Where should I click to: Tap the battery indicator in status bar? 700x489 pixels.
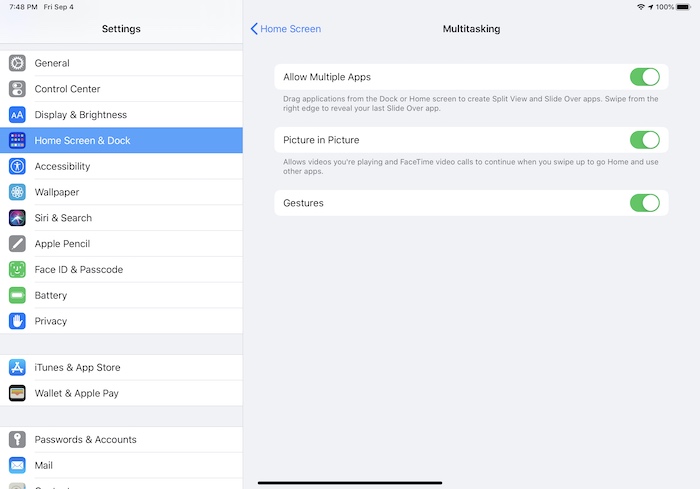683,7
